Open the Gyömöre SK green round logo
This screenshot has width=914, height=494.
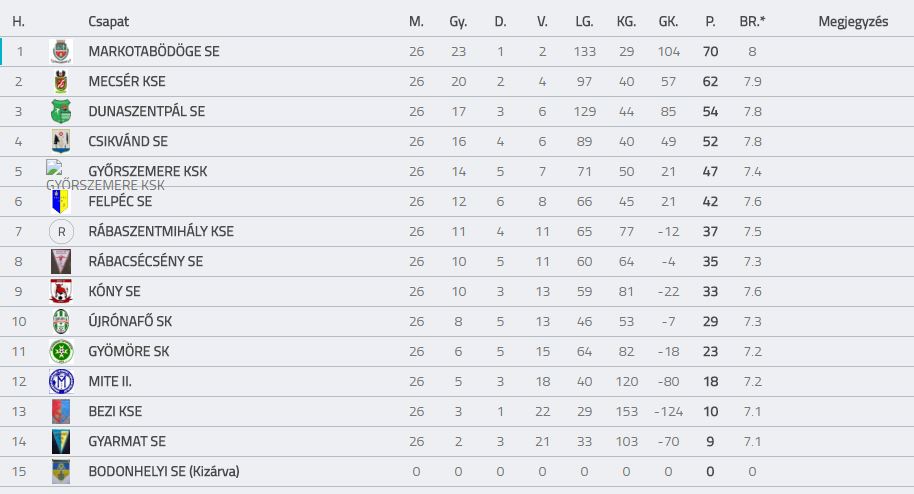(61, 351)
